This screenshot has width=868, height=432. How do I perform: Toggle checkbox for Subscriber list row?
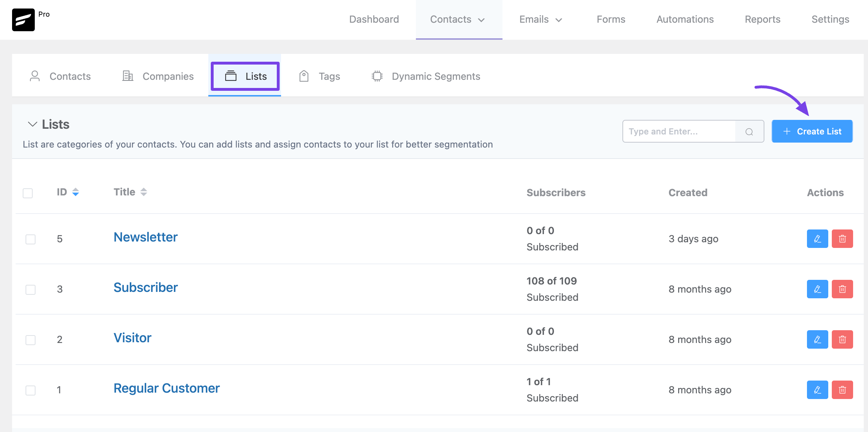click(x=31, y=288)
